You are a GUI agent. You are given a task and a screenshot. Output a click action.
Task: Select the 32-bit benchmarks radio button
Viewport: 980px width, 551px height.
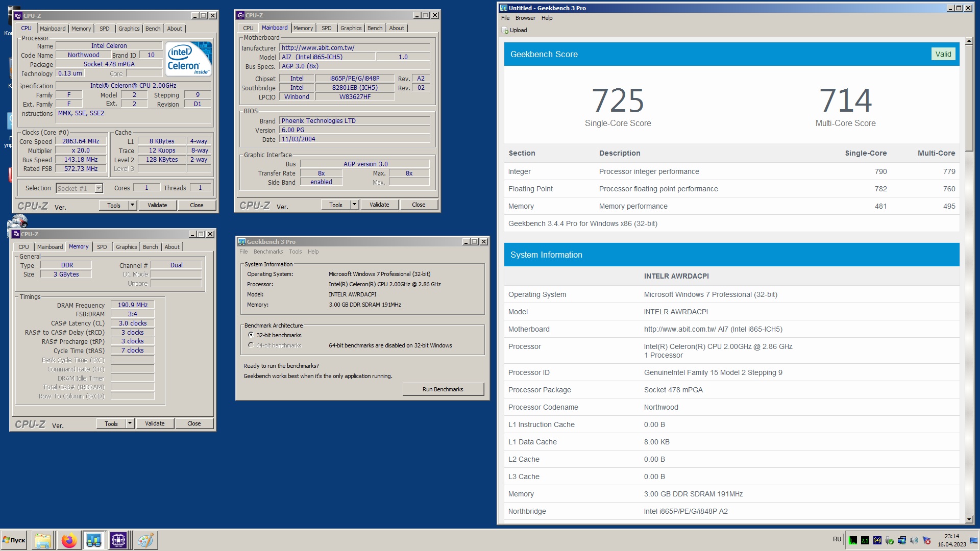(x=251, y=335)
